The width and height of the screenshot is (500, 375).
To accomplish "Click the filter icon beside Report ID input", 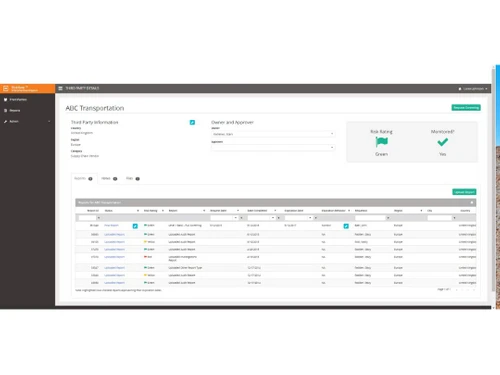I will [x=99, y=218].
